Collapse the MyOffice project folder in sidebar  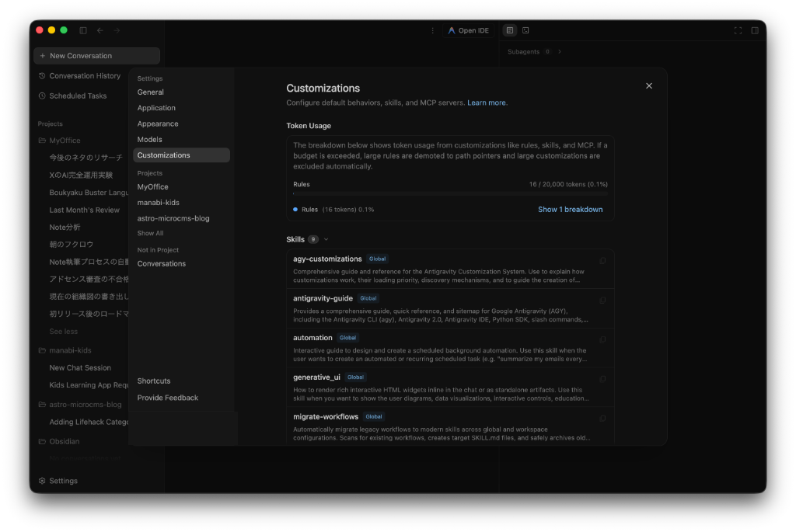pos(42,141)
